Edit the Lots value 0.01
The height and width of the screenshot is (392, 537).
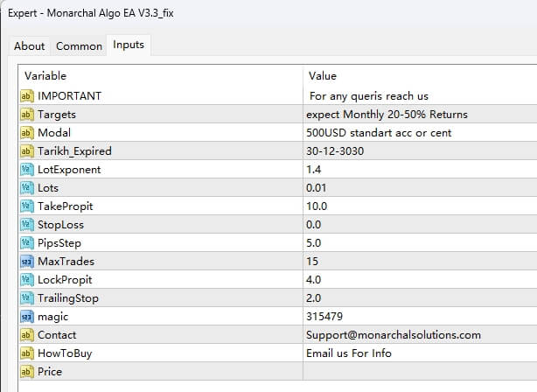pos(316,188)
